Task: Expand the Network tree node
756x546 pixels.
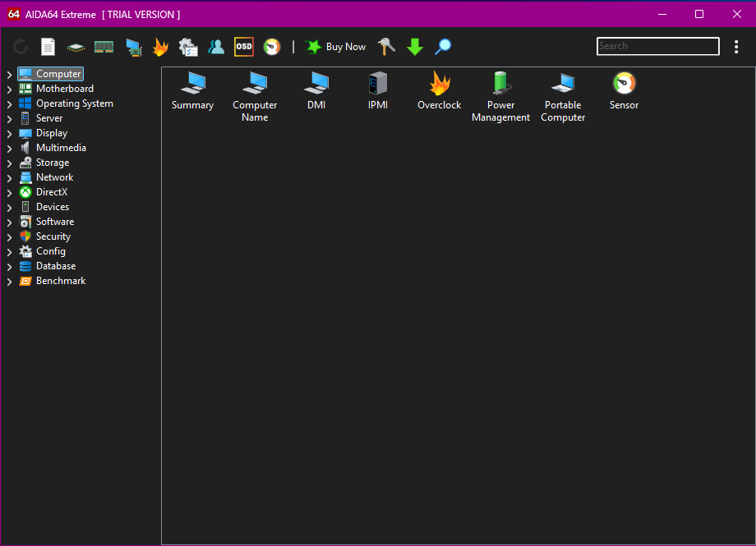Action: (x=9, y=178)
